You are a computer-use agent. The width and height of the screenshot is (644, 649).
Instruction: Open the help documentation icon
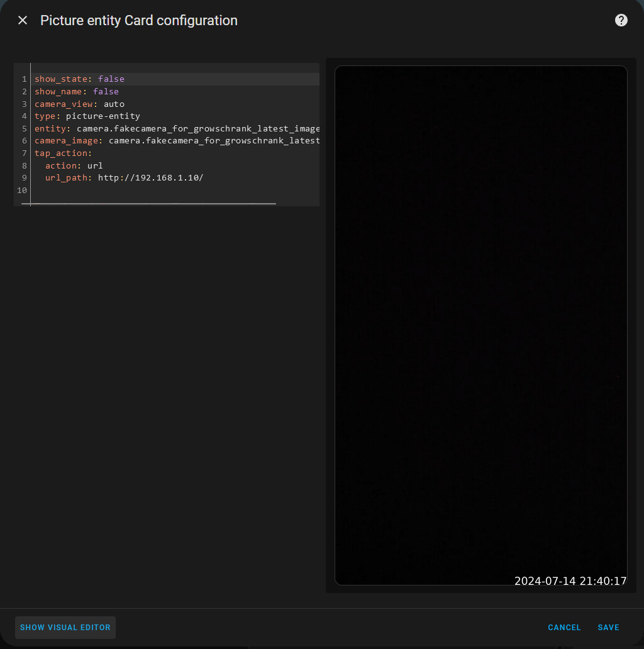click(621, 20)
